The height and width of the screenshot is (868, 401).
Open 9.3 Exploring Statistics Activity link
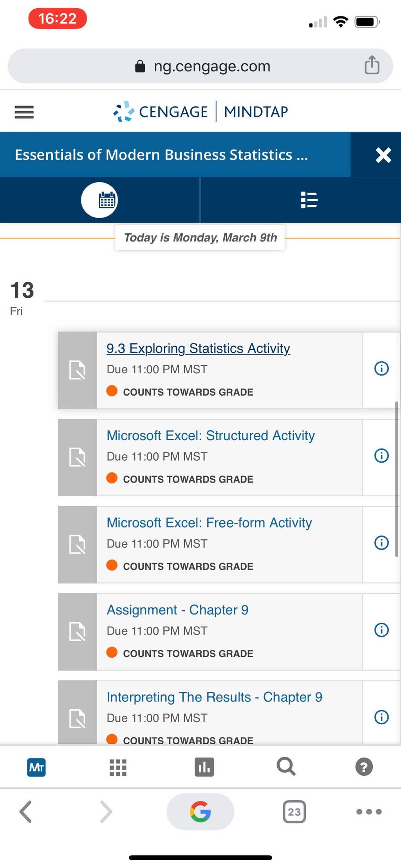(198, 348)
